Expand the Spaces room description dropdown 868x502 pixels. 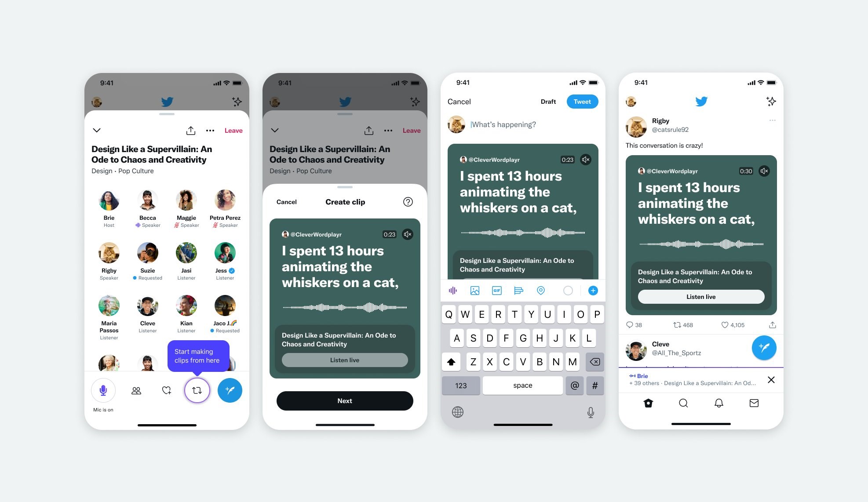coord(96,130)
